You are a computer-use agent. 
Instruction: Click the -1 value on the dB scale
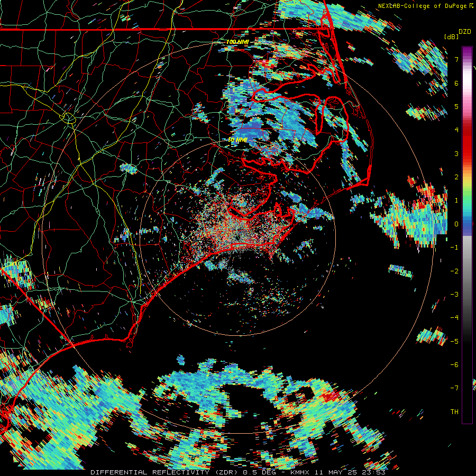coord(454,248)
